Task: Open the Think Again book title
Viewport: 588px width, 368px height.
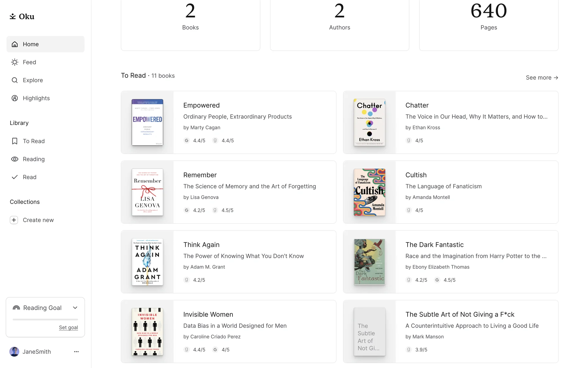Action: point(201,245)
